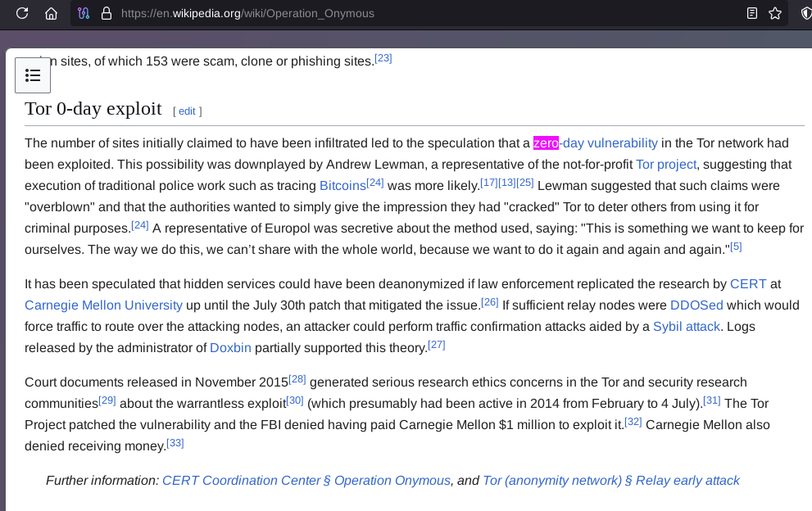Reload the page with the refresh icon

coord(22,13)
